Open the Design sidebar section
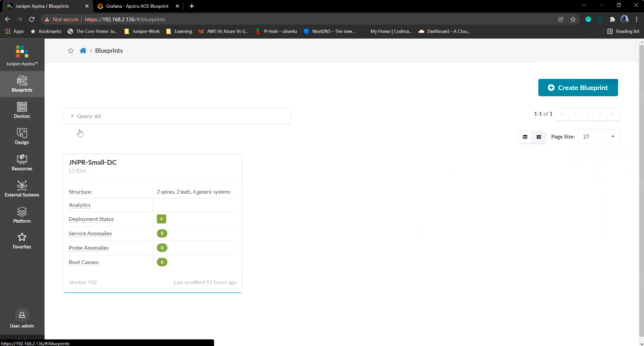The width and height of the screenshot is (644, 346). [22, 136]
